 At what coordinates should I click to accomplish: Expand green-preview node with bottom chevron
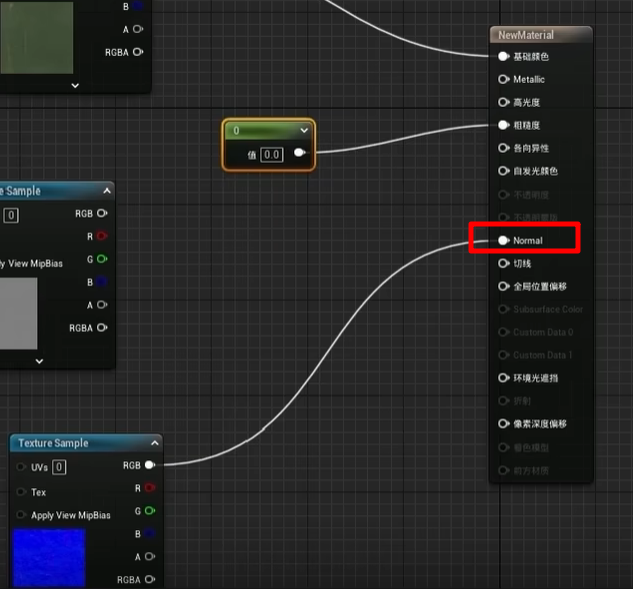pyautogui.click(x=75, y=86)
